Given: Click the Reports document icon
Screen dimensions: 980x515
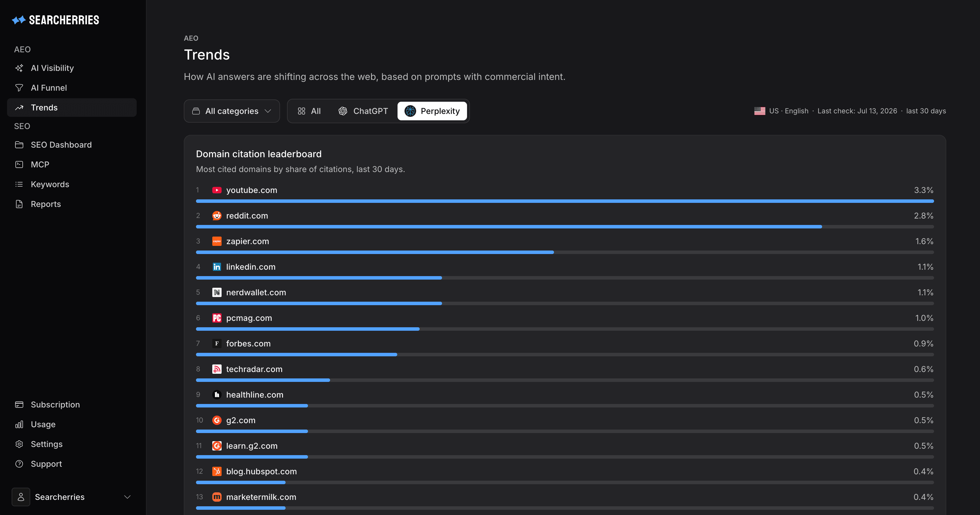Looking at the screenshot, I should [19, 204].
